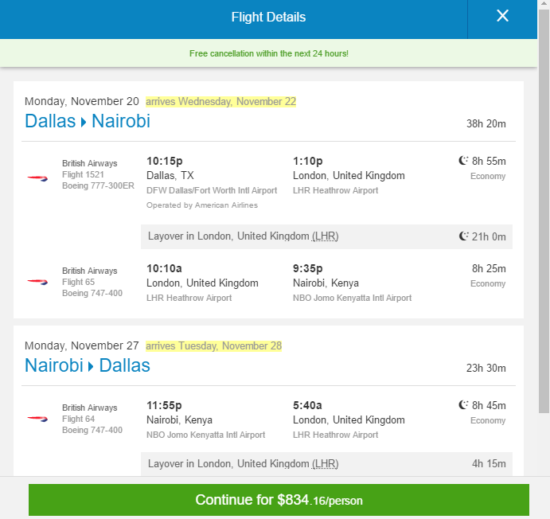Click arrow between Nairobi and Dallas heading
550x519 pixels.
(x=91, y=366)
